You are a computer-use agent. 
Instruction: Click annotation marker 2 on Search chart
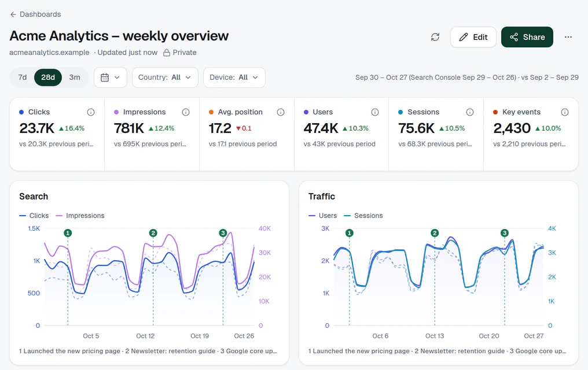click(x=153, y=233)
